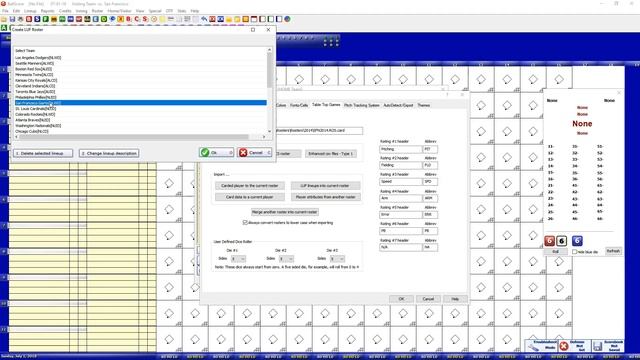This screenshot has height=360, width=640.
Task: Switch to AutoDetect/Export tab
Action: [x=398, y=105]
